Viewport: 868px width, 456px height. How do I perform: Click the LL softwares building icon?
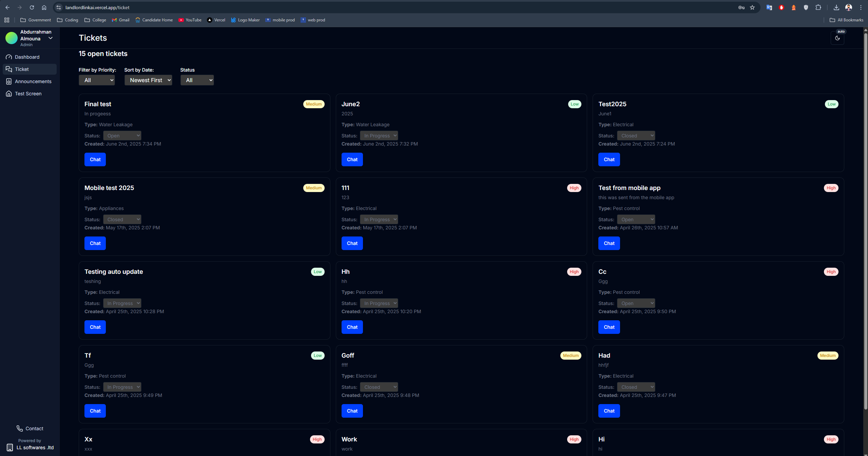click(10, 448)
